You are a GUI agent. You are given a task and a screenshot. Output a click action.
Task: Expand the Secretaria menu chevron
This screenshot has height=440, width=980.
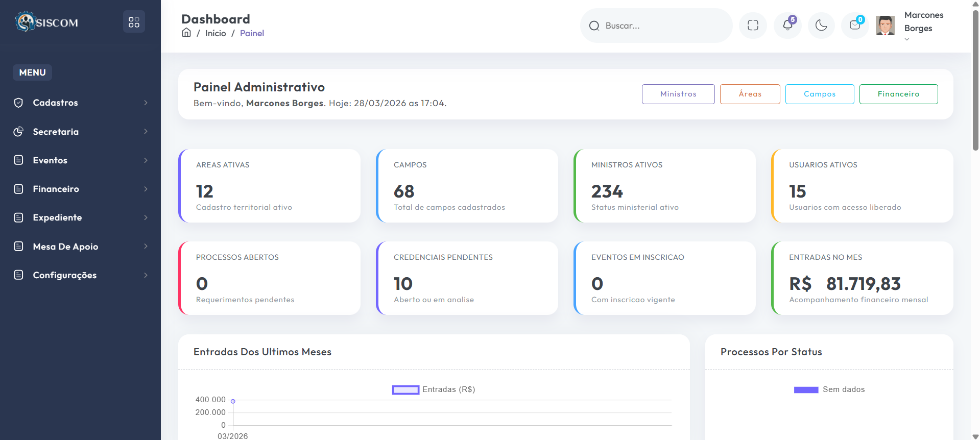[146, 131]
